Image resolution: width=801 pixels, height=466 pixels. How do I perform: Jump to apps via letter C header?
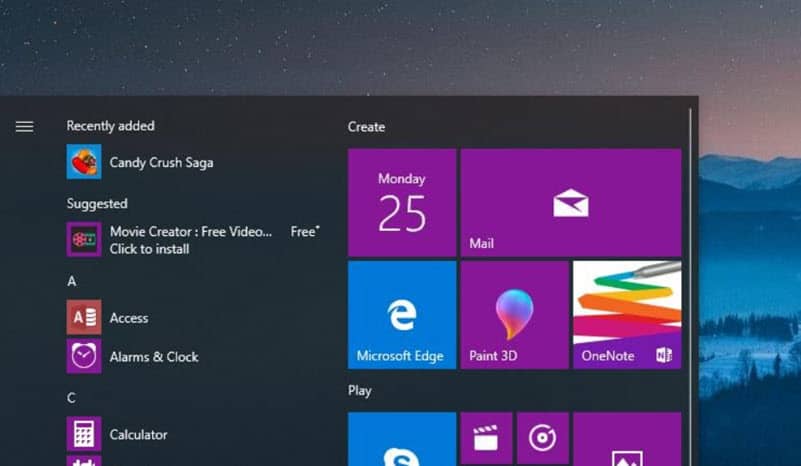point(72,398)
